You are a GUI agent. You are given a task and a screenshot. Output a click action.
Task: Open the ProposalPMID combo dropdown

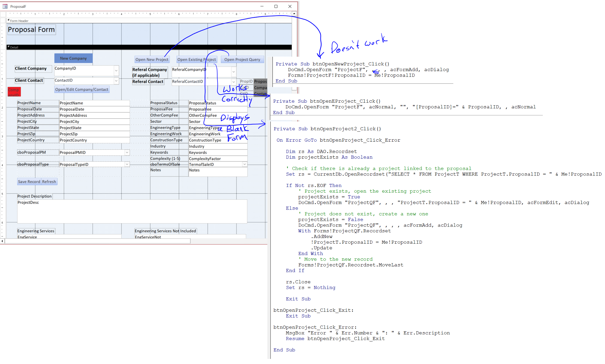click(x=127, y=152)
